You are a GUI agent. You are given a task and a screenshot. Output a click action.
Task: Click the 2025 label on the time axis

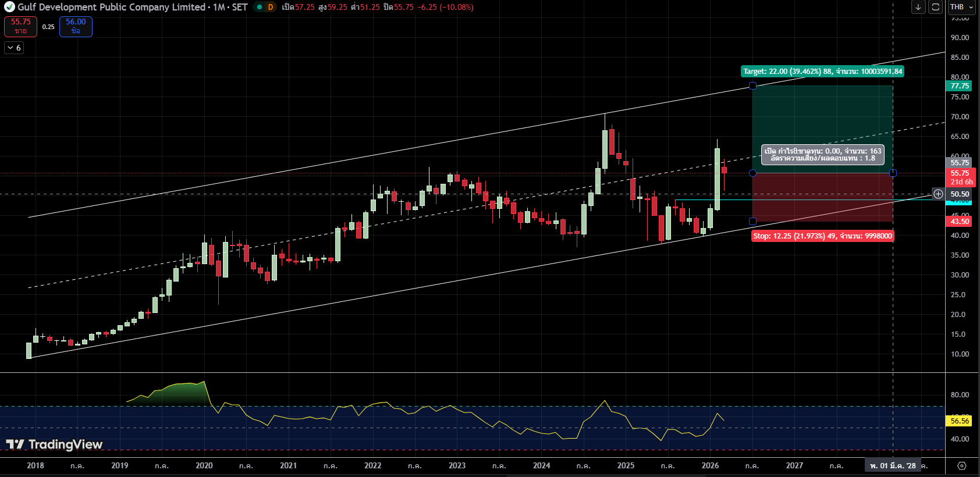tap(626, 465)
